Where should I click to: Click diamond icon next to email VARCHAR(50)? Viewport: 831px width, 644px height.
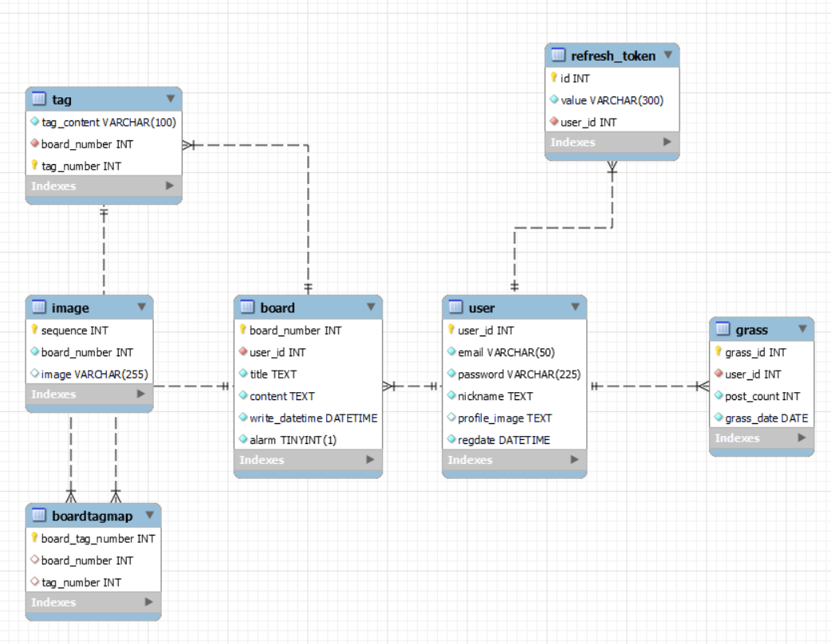tap(451, 351)
